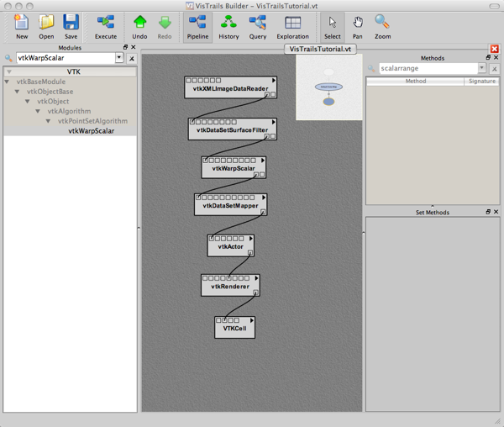
Task: Click the Modules search magnifier icon
Action: pyautogui.click(x=8, y=58)
